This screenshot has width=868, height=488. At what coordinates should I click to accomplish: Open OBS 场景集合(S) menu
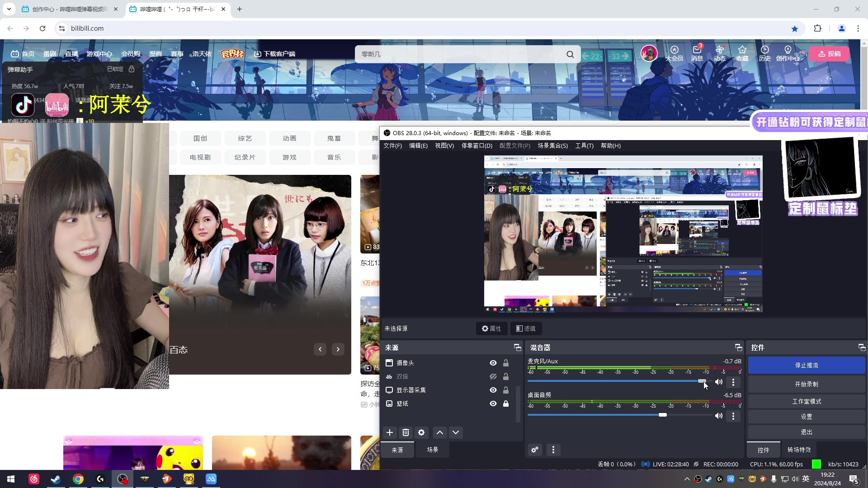point(552,145)
